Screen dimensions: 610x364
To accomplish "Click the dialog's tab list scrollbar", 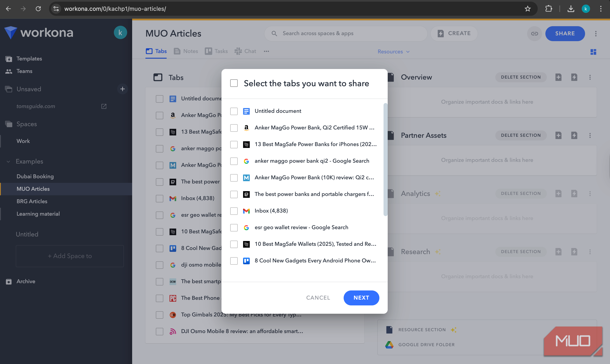I will (385, 159).
